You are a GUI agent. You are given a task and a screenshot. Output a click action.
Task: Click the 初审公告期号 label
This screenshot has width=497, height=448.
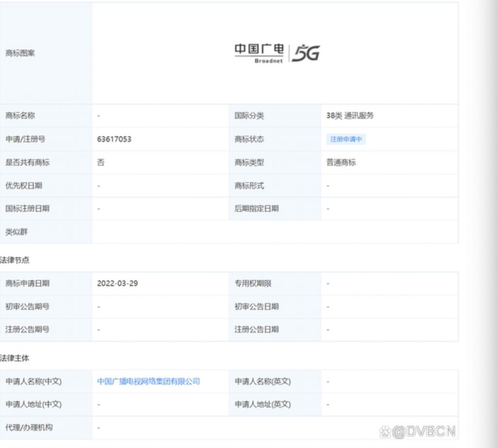click(x=27, y=306)
